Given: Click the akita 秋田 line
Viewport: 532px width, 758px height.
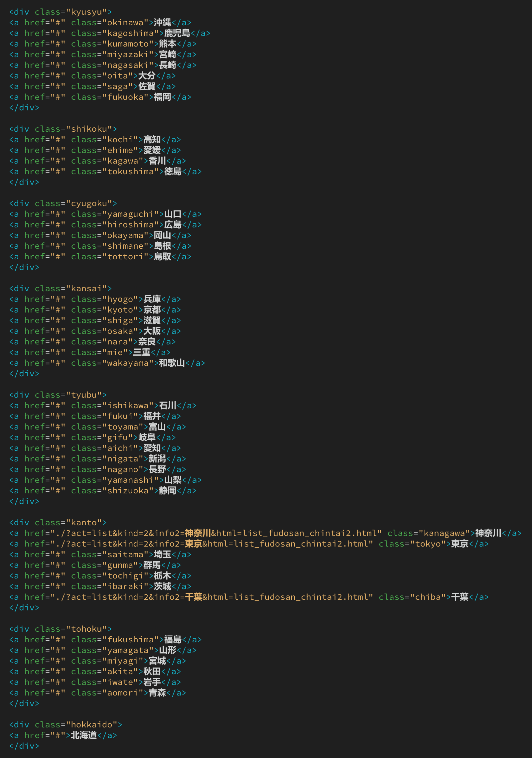Looking at the screenshot, I should tap(95, 672).
